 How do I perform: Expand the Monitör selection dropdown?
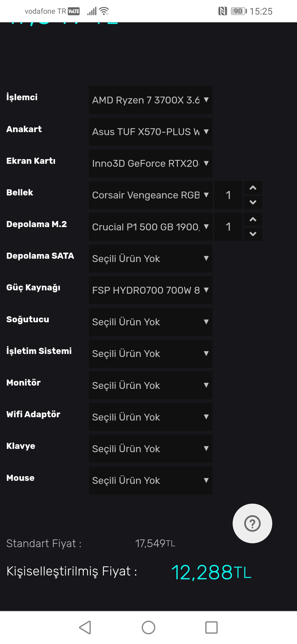[150, 385]
